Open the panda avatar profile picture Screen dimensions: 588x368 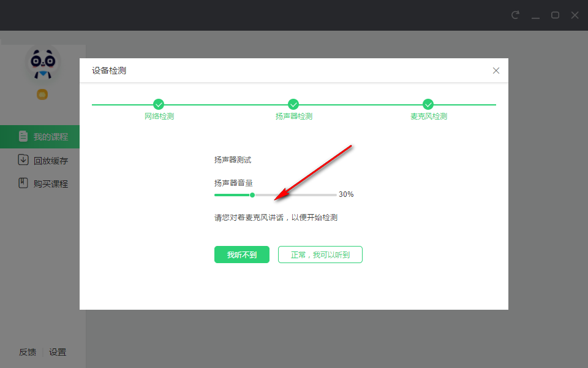[42, 61]
